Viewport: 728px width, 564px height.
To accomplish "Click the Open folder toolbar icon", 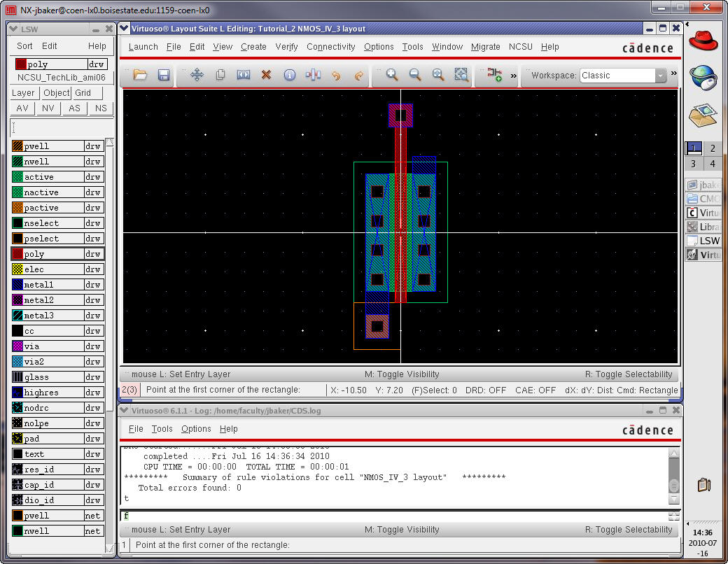I will pos(140,75).
